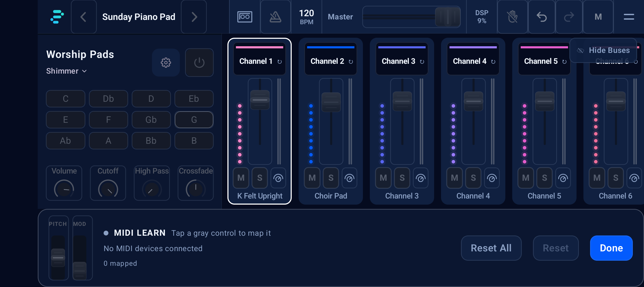Open the tape recorder icon
Screen dimensions: 644x287
point(245,17)
